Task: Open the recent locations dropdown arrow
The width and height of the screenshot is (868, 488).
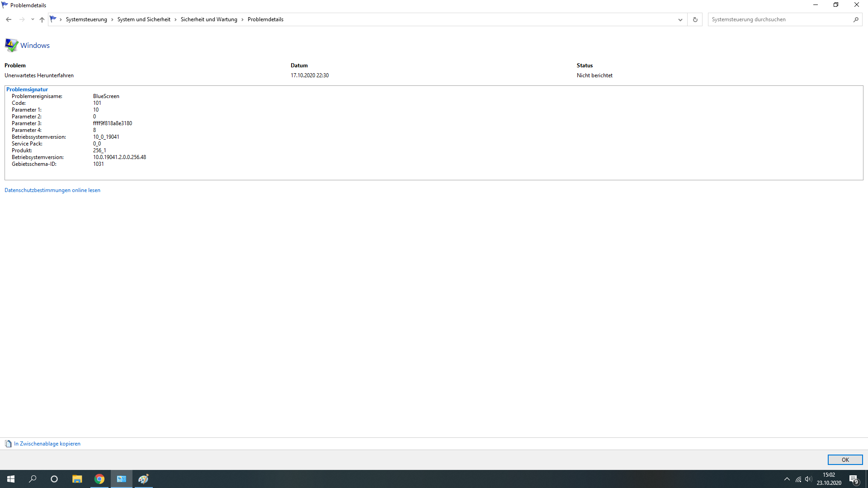Action: [33, 19]
